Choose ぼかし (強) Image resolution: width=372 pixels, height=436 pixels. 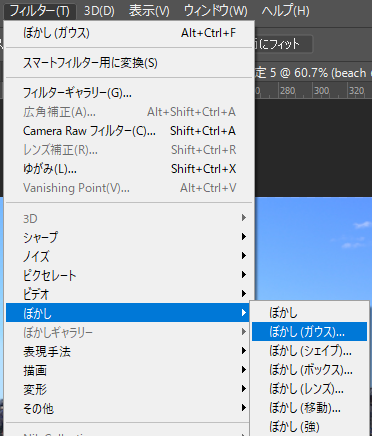[x=309, y=427]
